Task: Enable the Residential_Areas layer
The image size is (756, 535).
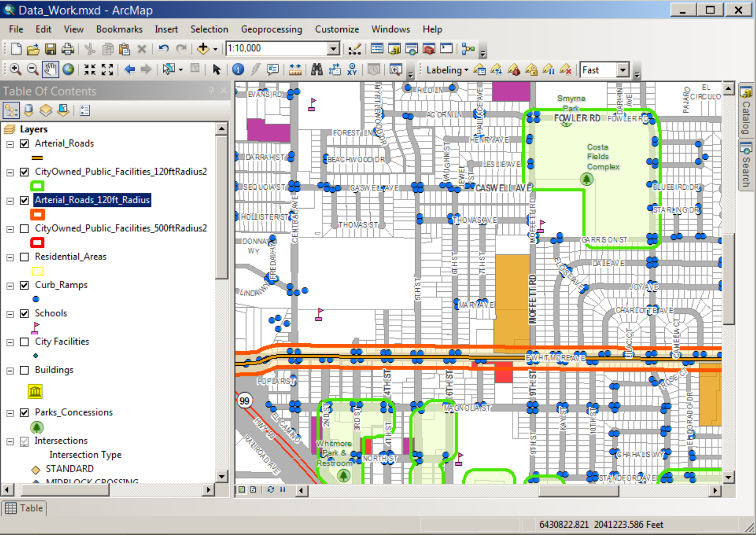Action: (x=24, y=257)
